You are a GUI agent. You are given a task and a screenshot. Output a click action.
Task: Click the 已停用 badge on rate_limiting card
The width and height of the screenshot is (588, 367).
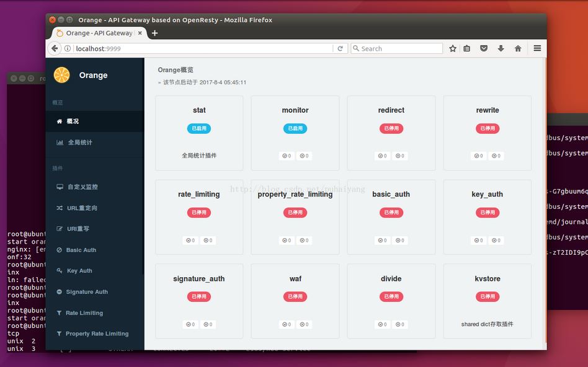click(199, 213)
